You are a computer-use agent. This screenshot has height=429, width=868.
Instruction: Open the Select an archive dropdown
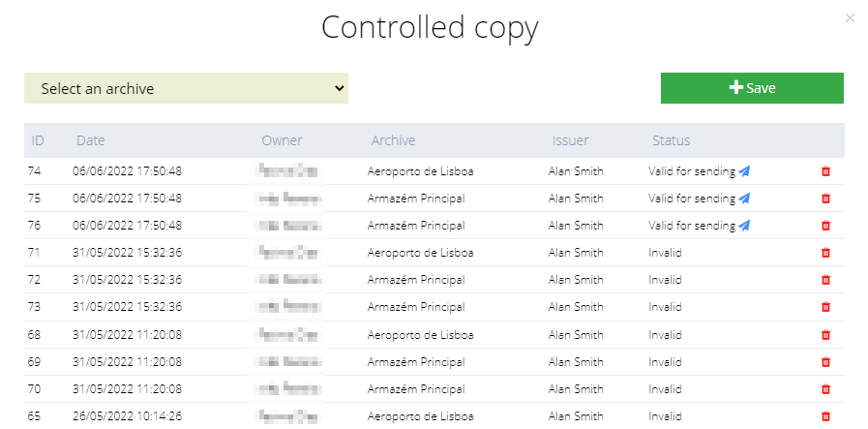pos(186,88)
